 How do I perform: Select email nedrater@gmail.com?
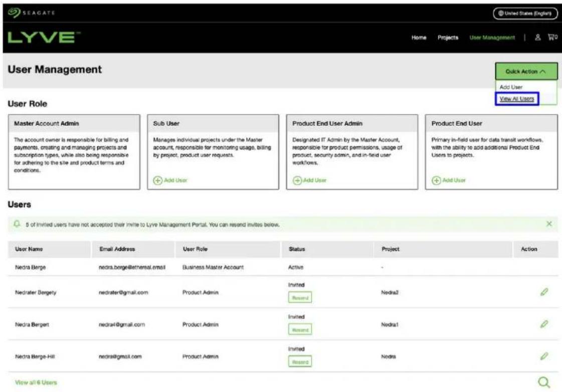123,292
